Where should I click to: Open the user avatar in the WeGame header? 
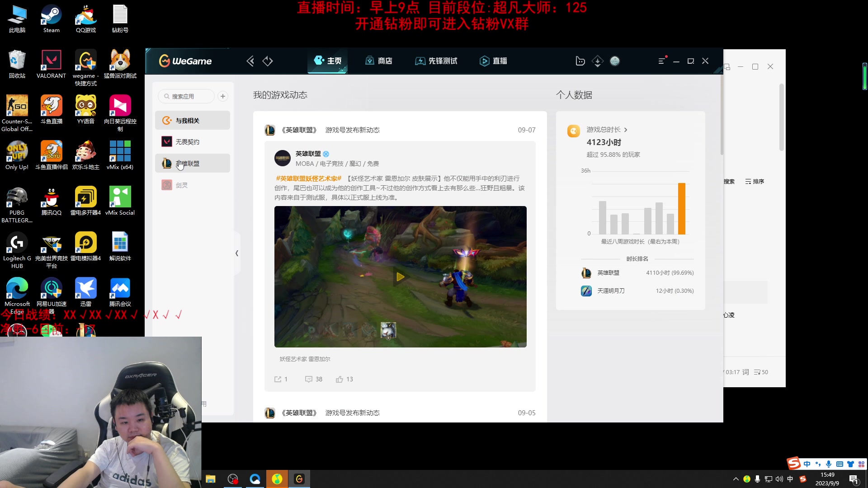[x=615, y=61]
